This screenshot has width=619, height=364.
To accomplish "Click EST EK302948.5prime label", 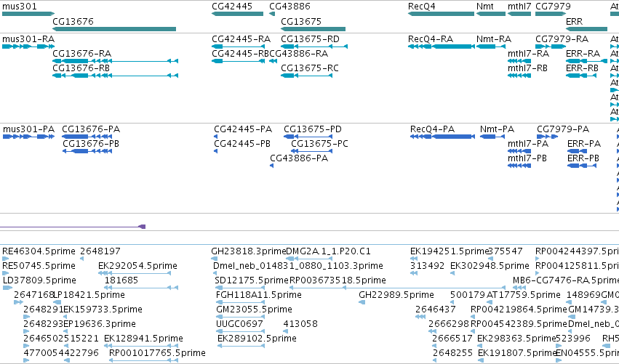I will tap(490, 266).
